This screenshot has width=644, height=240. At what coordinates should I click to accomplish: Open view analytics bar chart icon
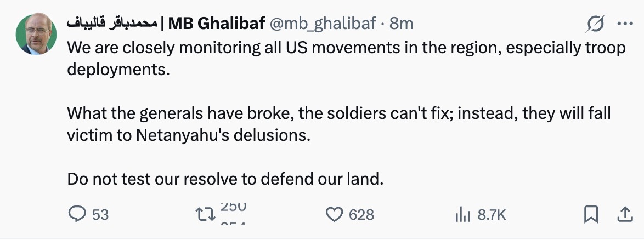(463, 215)
